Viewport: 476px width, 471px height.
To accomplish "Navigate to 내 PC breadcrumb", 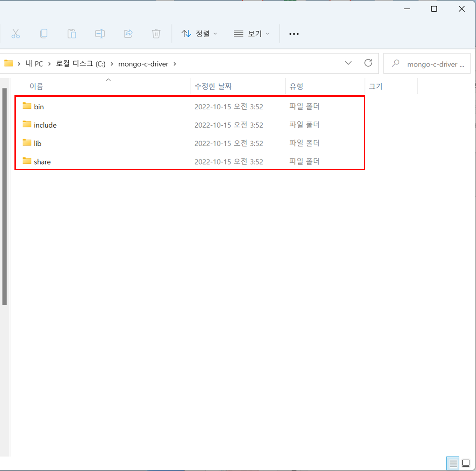I will (34, 64).
